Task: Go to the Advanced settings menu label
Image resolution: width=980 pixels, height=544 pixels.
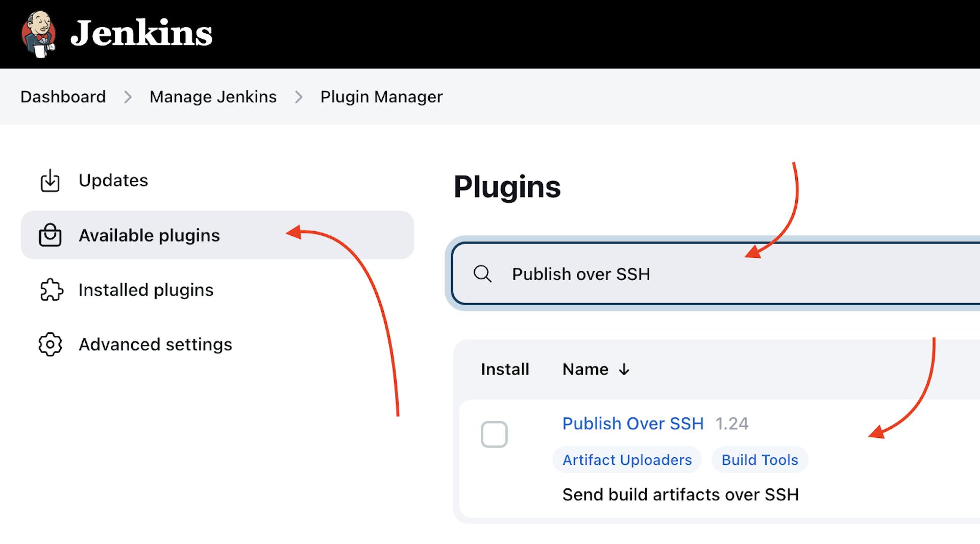Action: 155,344
